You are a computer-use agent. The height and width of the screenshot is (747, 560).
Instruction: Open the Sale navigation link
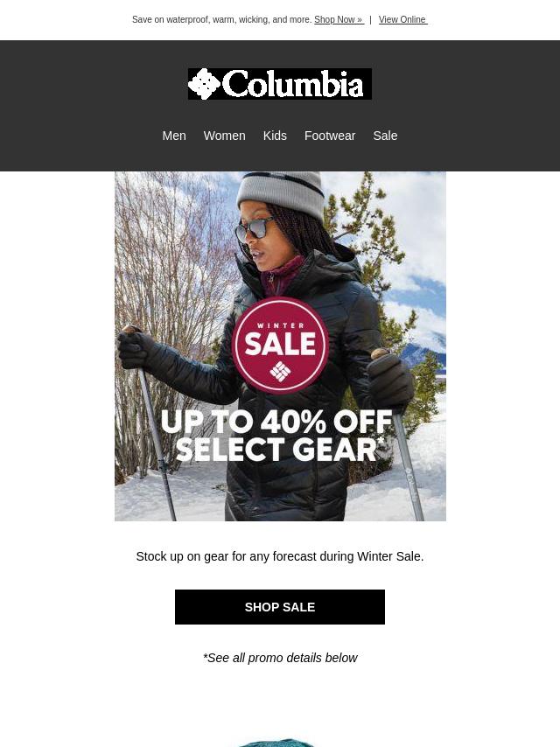pos(385,136)
